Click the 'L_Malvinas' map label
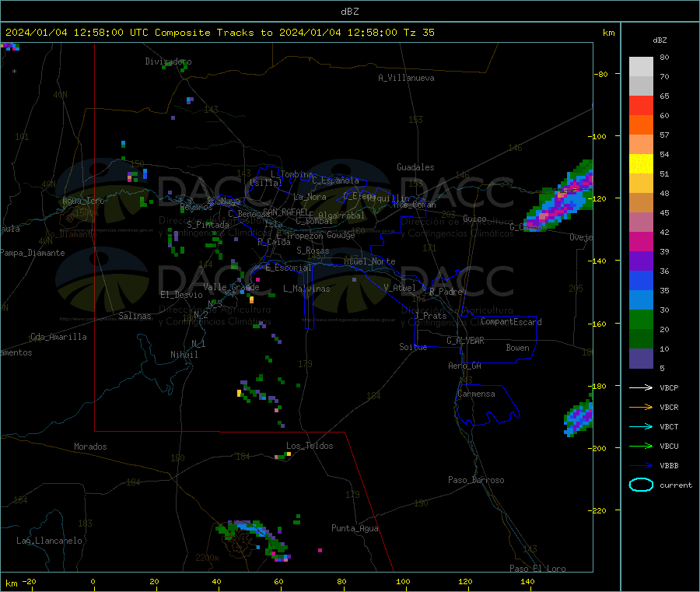This screenshot has width=700, height=592. [x=306, y=289]
